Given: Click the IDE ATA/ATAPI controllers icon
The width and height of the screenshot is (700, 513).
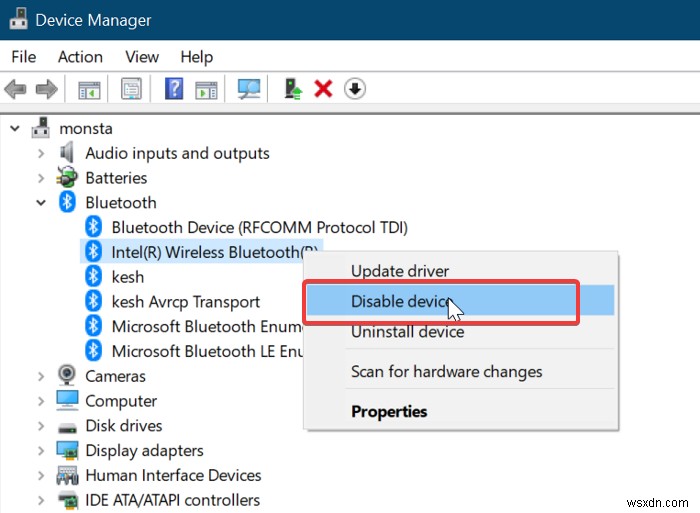Looking at the screenshot, I should click(x=67, y=500).
